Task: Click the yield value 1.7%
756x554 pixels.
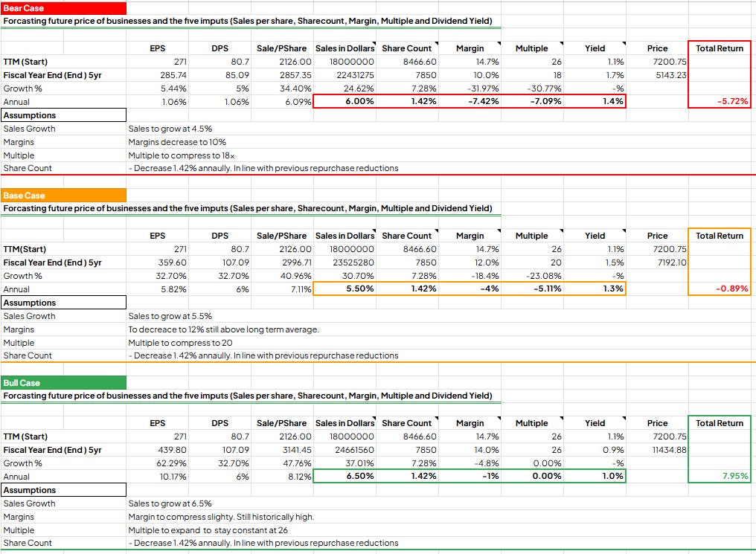Action: (615, 75)
